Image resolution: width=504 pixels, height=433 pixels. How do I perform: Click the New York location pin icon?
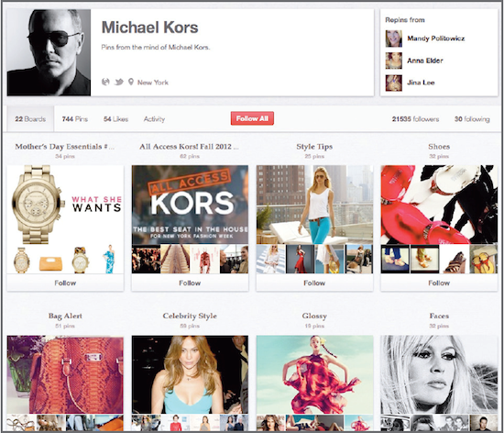pyautogui.click(x=130, y=82)
